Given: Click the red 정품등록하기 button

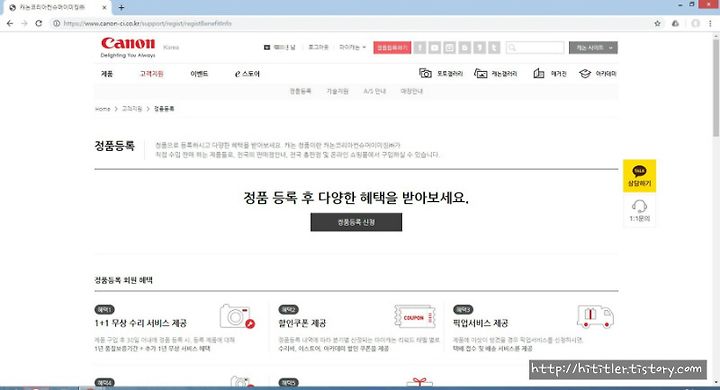Looking at the screenshot, I should [x=392, y=47].
